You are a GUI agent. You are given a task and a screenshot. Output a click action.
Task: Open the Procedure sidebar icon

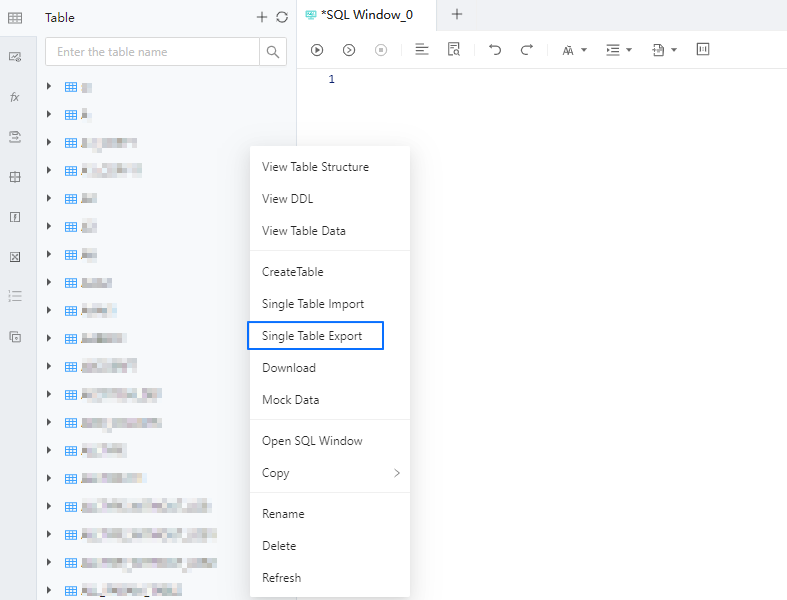coord(15,137)
